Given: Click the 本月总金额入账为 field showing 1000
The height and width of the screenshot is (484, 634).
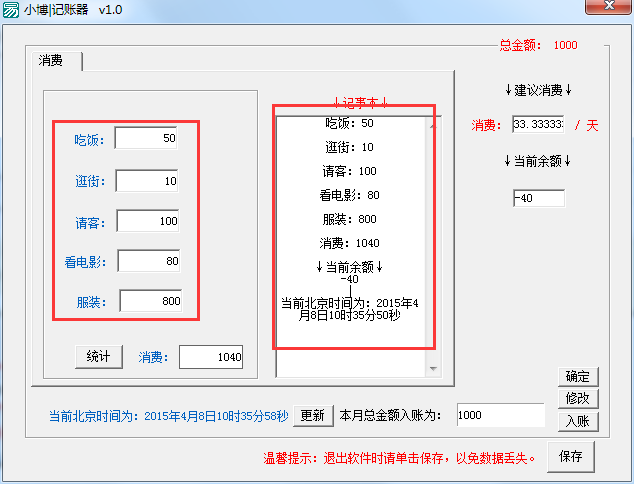Looking at the screenshot, I should [x=501, y=415].
